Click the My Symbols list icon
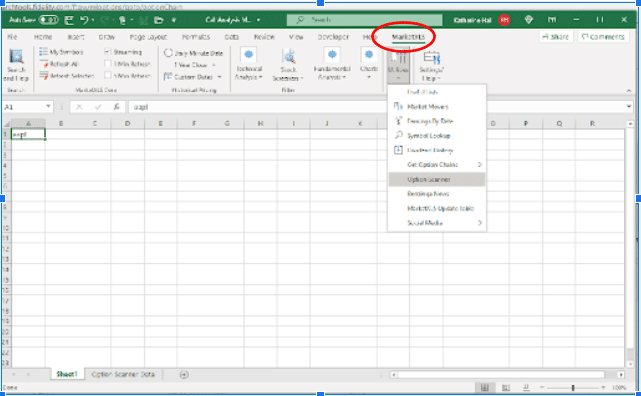This screenshot has height=396, width=641. pyautogui.click(x=43, y=52)
